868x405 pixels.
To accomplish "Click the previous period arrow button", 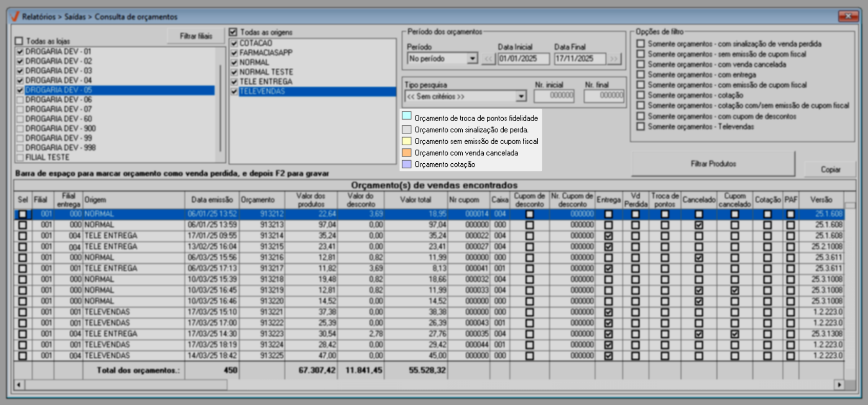I will point(488,59).
